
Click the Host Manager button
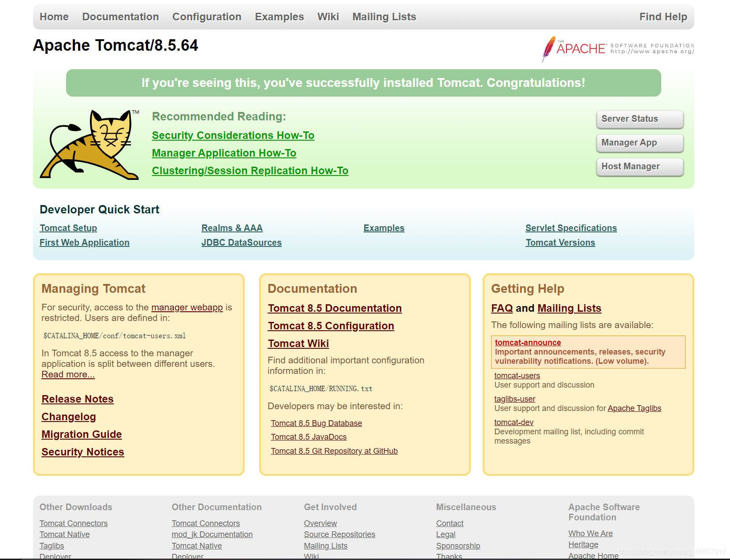(640, 167)
